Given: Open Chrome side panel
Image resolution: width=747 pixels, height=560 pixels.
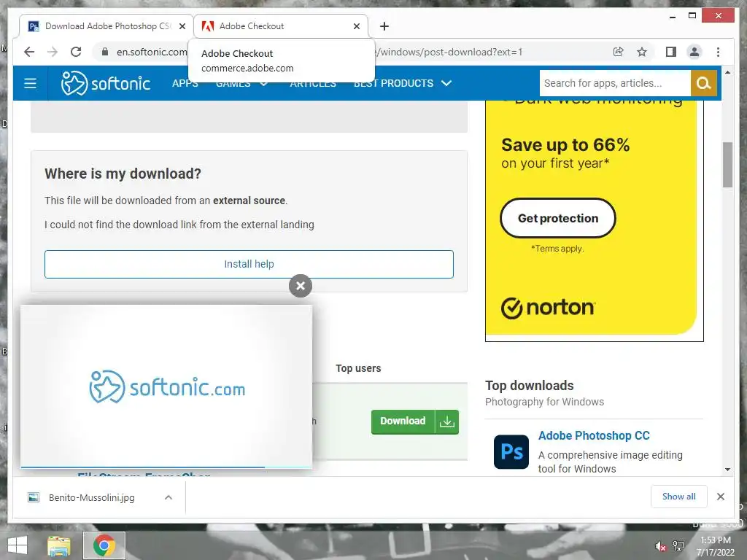Looking at the screenshot, I should (671, 52).
